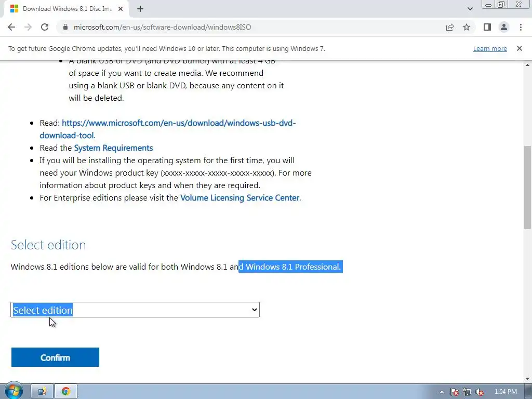
Task: Open the windows-usb-dvd-download-tool link
Action: point(168,129)
